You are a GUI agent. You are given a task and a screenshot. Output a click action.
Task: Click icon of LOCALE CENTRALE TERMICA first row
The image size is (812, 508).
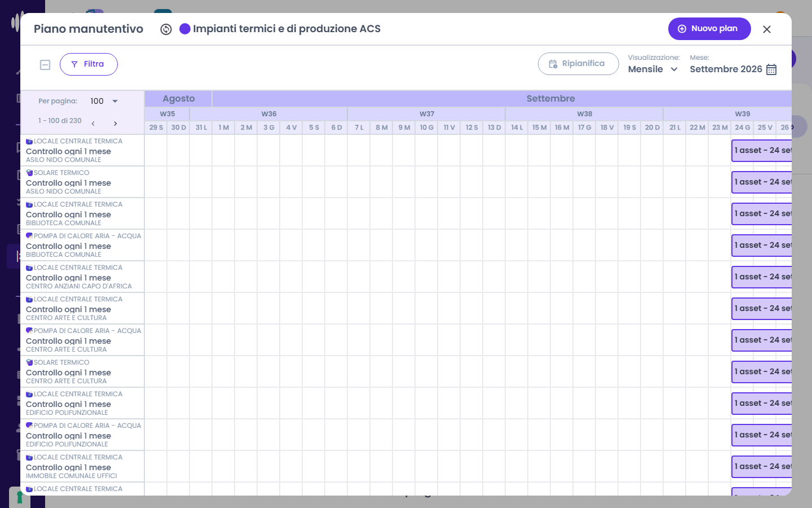pos(29,142)
